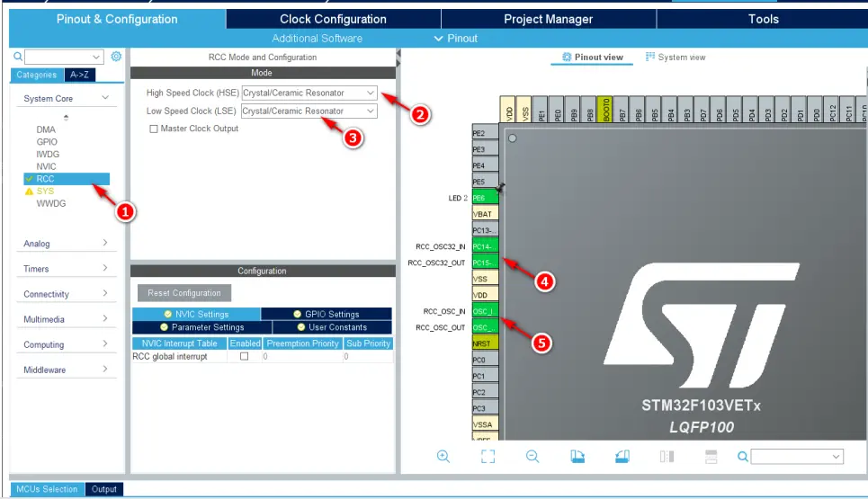Screen dimensions: 868x499
Task: Expand the Computing category
Action: 105,344
